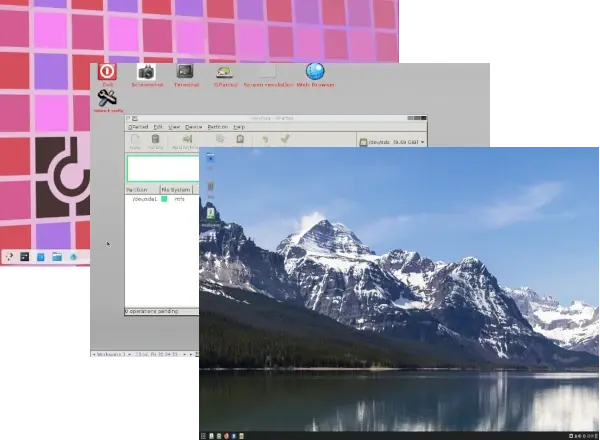Image resolution: width=600 pixels, height=440 pixels.
Task: Open the Device menu in GParted
Action: pos(193,127)
